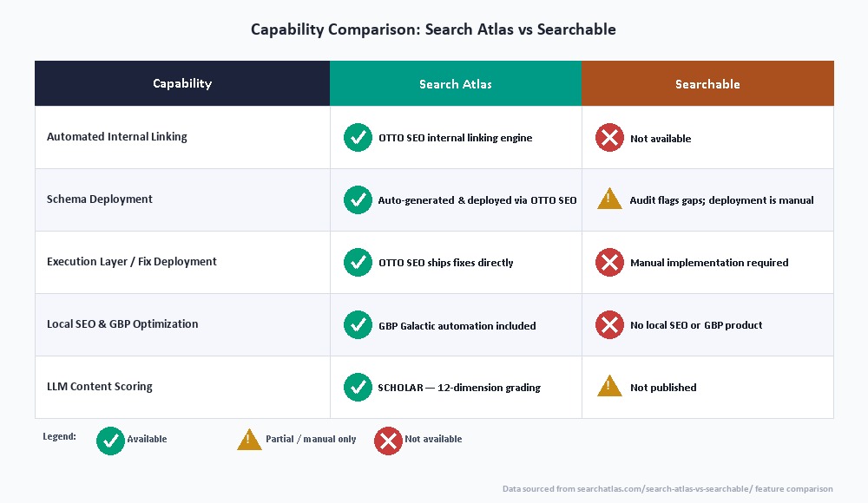
Task: Click red X beside Manual implementation required
Action: click(609, 262)
